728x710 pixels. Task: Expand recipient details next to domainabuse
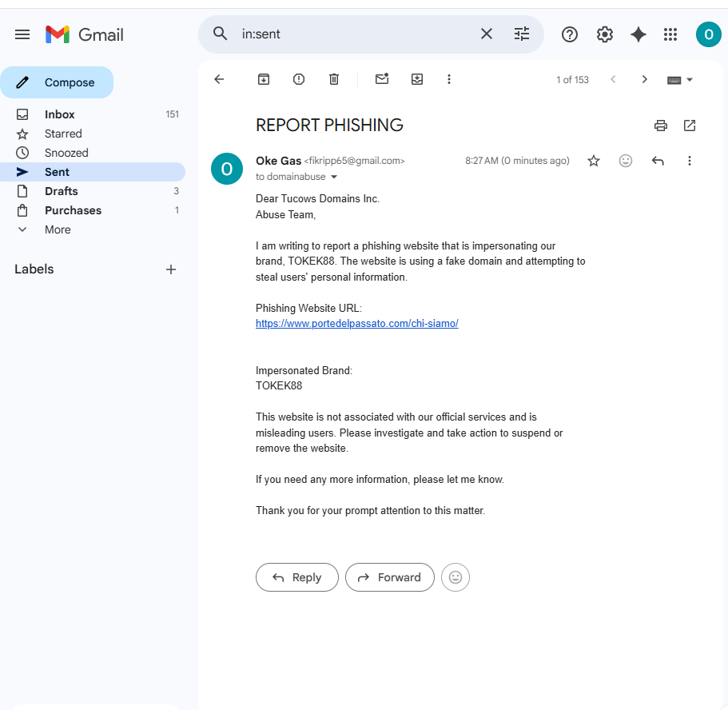(x=334, y=177)
